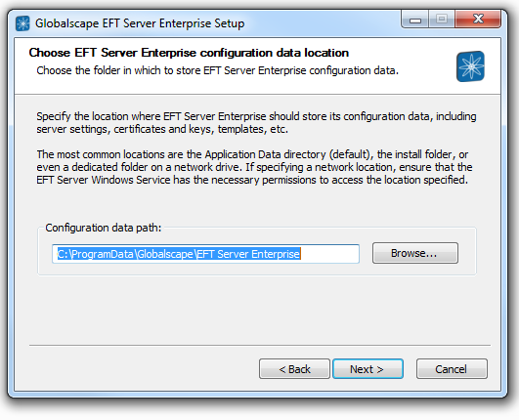519x420 pixels.
Task: Return to the previous page with < Back
Action: (x=294, y=369)
